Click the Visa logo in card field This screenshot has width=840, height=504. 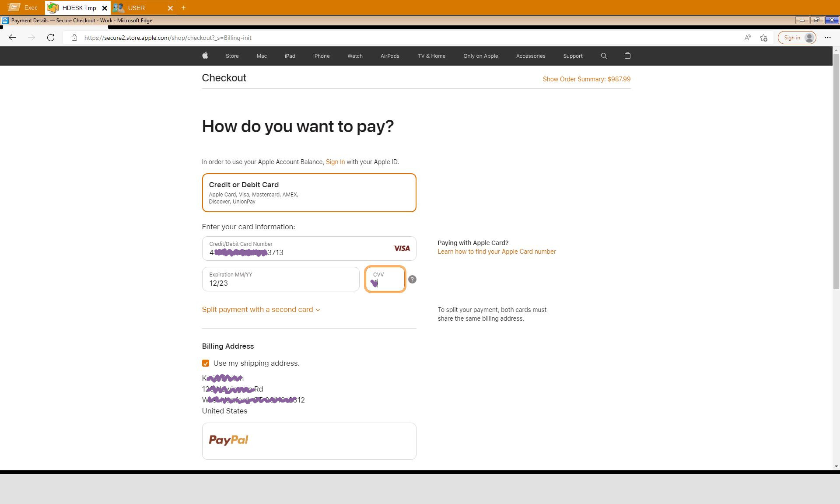402,248
